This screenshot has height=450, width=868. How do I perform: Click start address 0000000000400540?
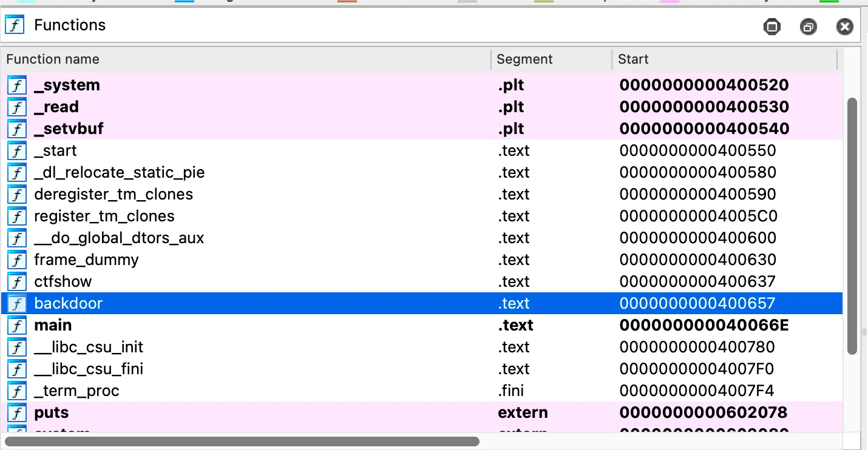(x=704, y=129)
